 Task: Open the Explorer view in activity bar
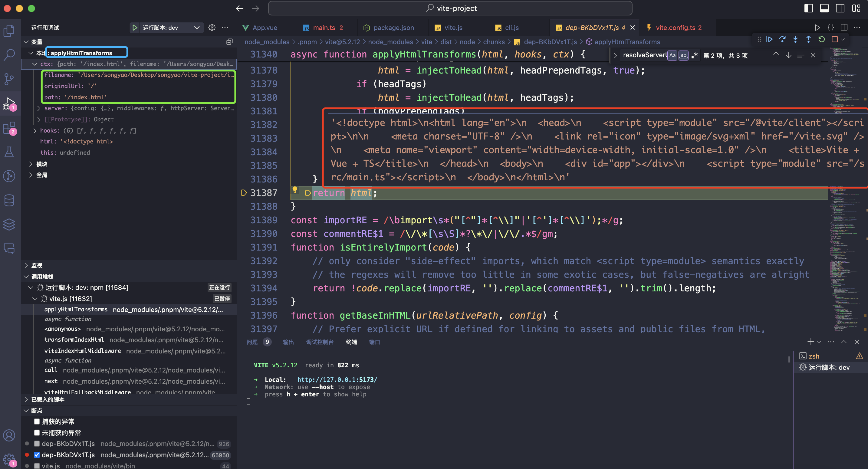click(9, 31)
